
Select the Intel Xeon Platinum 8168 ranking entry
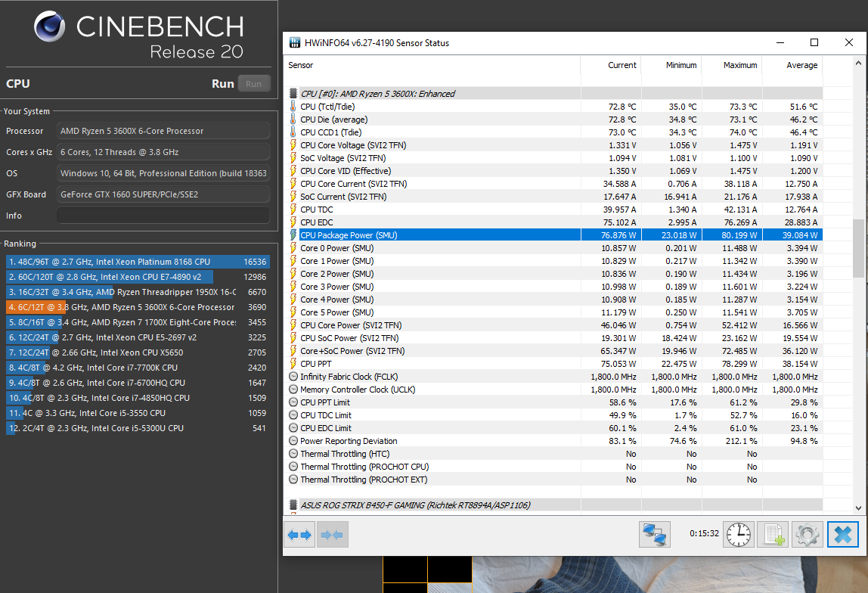pos(138,262)
